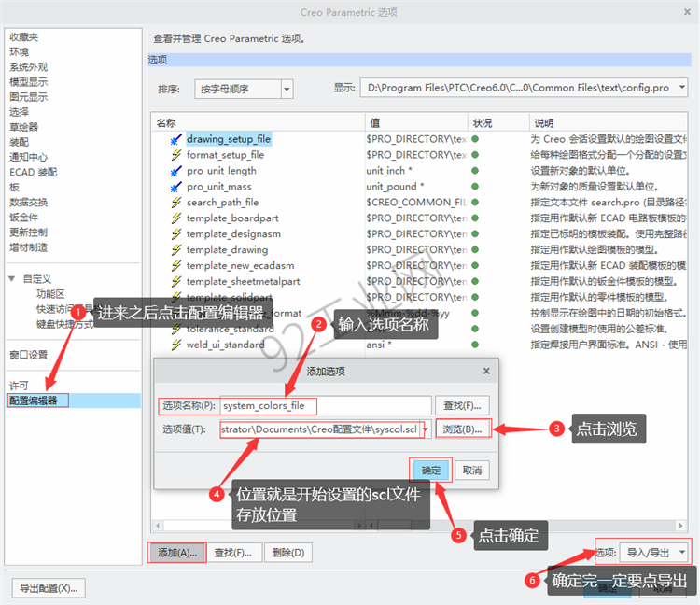Click the 添加(A)... button
The image size is (700, 605).
click(177, 553)
